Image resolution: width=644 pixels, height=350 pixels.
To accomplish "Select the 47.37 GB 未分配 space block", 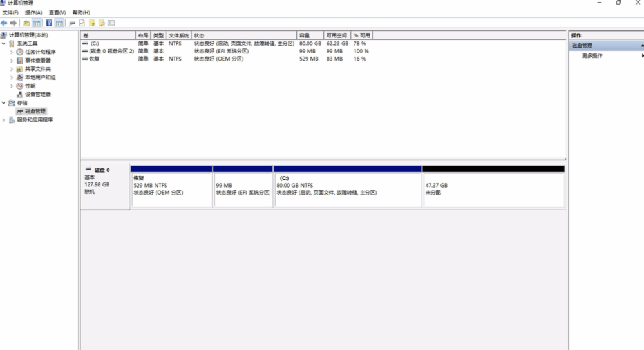I will (493, 186).
